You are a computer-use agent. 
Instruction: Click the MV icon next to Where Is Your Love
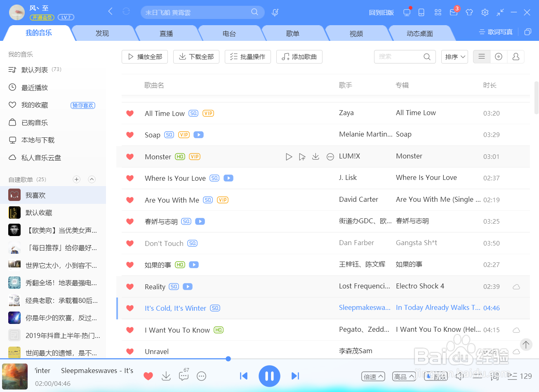pos(228,178)
